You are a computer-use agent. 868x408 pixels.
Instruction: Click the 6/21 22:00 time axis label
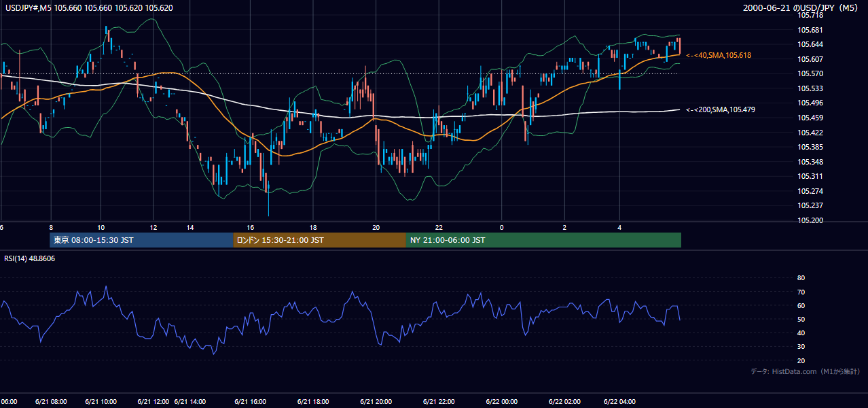(x=439, y=402)
